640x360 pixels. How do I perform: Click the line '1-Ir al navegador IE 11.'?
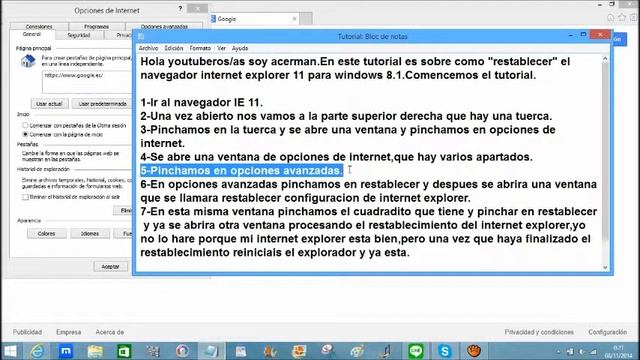click(202, 102)
